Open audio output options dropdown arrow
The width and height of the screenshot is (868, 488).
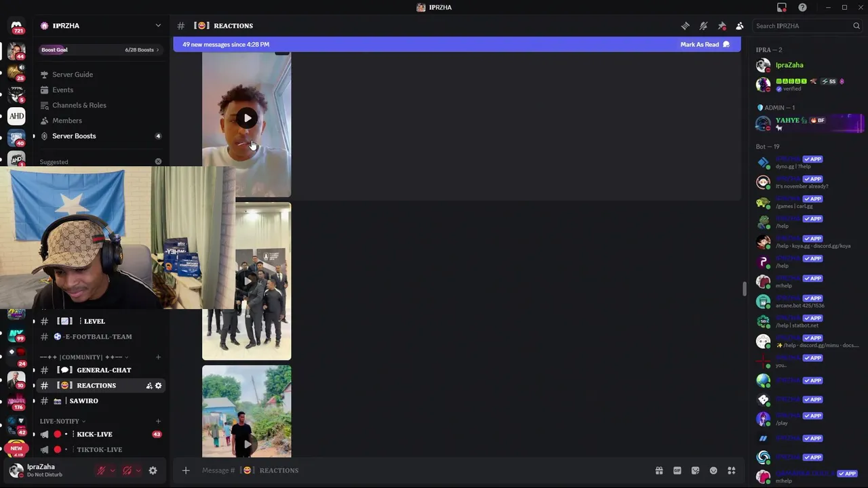pyautogui.click(x=138, y=470)
